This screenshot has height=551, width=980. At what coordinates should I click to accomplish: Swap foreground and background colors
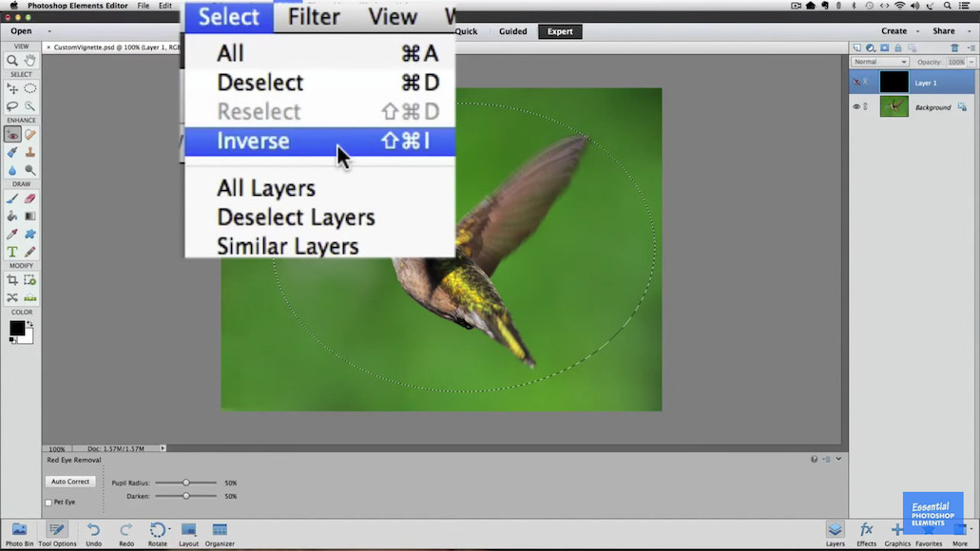pyautogui.click(x=30, y=324)
